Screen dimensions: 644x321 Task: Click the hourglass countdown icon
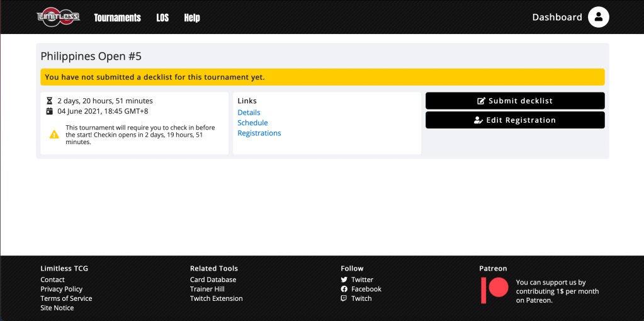click(x=50, y=101)
